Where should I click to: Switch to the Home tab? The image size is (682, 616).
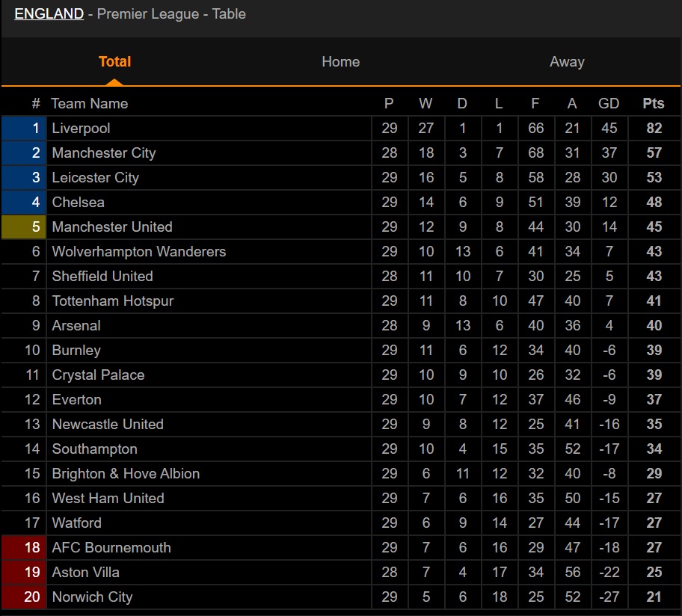coord(340,62)
